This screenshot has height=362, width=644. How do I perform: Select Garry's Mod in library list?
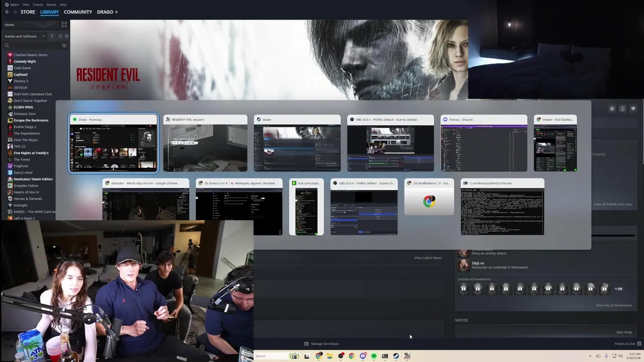[x=23, y=172]
